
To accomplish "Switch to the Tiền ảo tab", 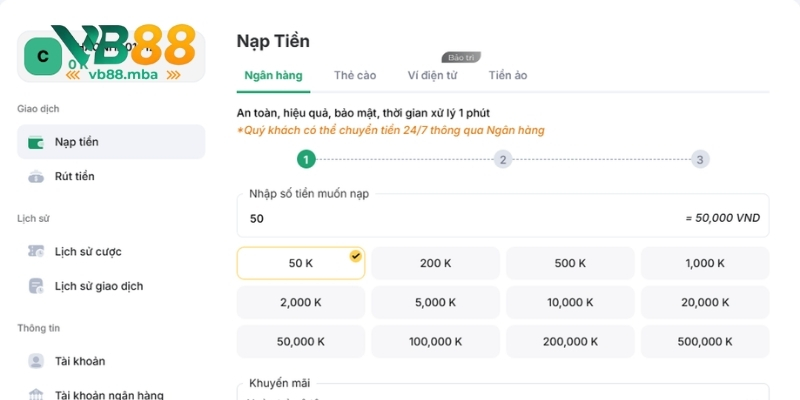I will pos(507,75).
